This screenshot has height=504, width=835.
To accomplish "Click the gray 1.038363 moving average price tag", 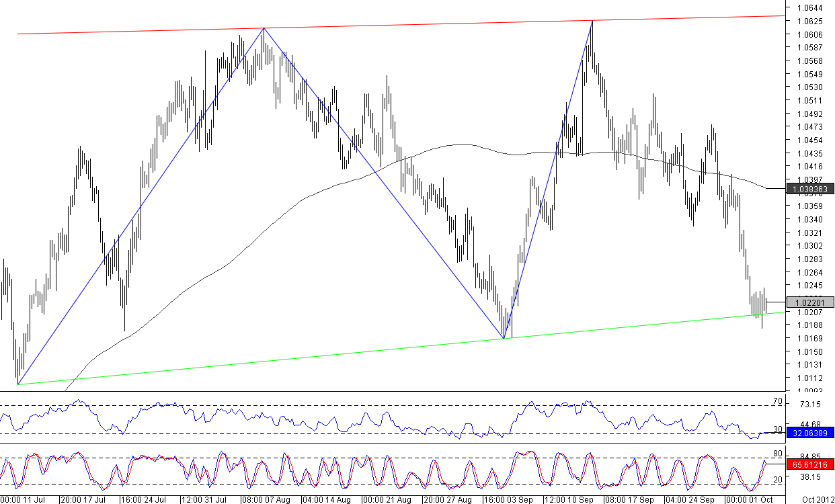I will coord(810,190).
